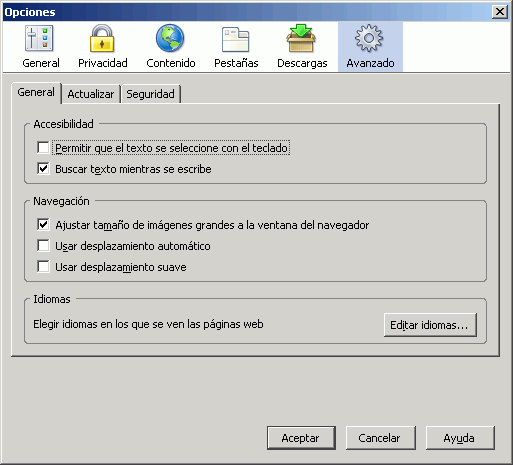
Task: Click the Editar idiomas button
Action: (x=430, y=325)
